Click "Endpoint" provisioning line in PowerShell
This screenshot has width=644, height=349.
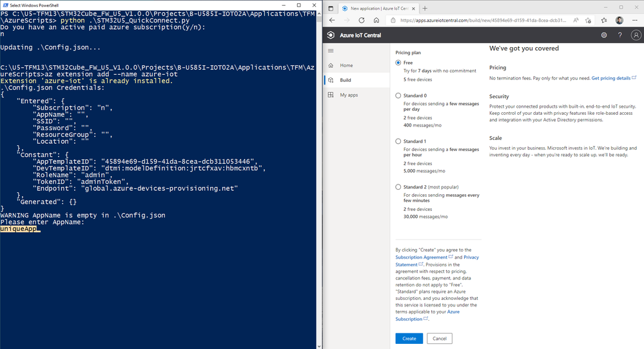[135, 188]
